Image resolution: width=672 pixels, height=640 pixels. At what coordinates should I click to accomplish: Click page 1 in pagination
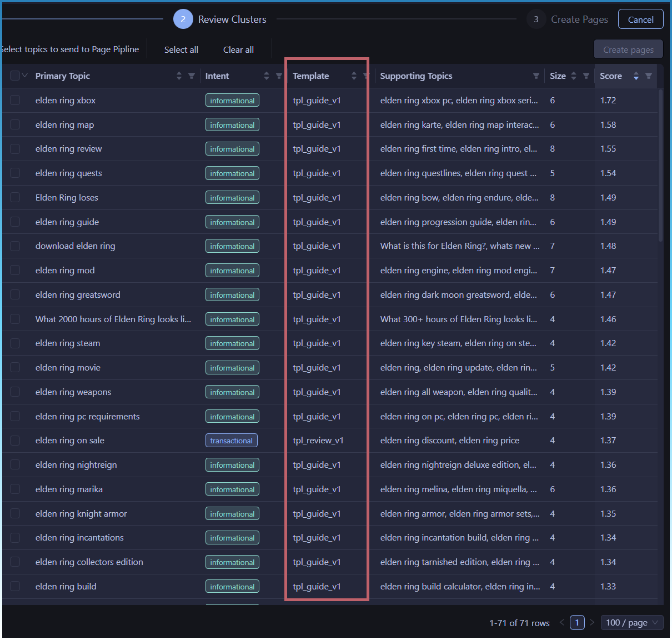577,623
